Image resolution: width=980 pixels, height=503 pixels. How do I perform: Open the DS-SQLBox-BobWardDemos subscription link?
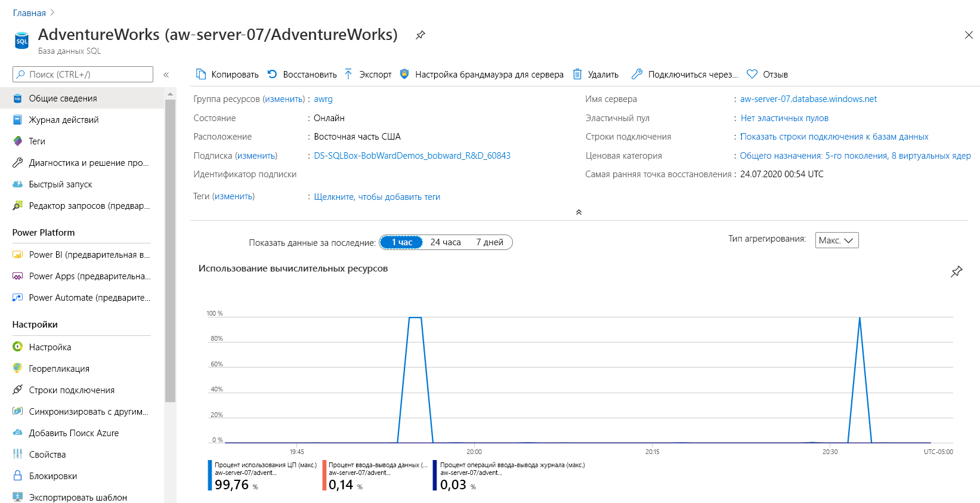[412, 156]
